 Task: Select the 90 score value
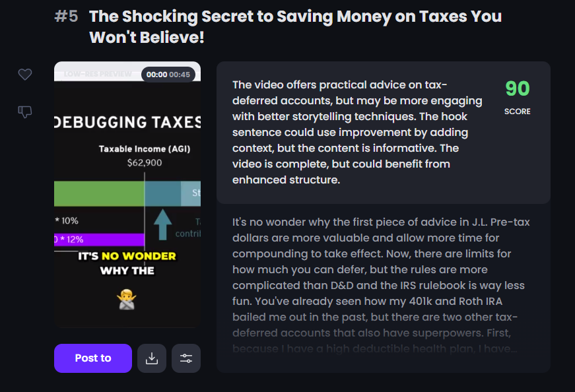click(x=518, y=88)
